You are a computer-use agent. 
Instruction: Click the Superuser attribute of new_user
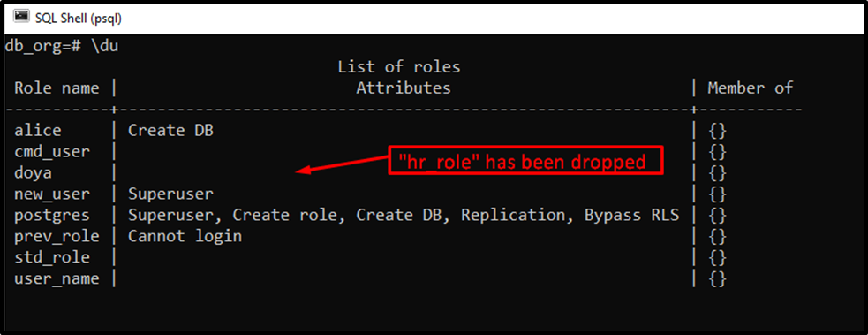tap(171, 194)
